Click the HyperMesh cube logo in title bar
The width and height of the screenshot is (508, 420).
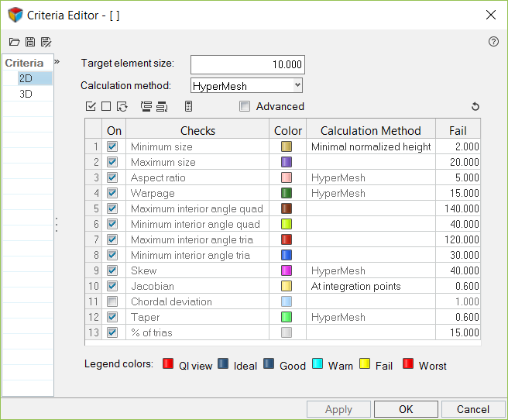pos(15,15)
